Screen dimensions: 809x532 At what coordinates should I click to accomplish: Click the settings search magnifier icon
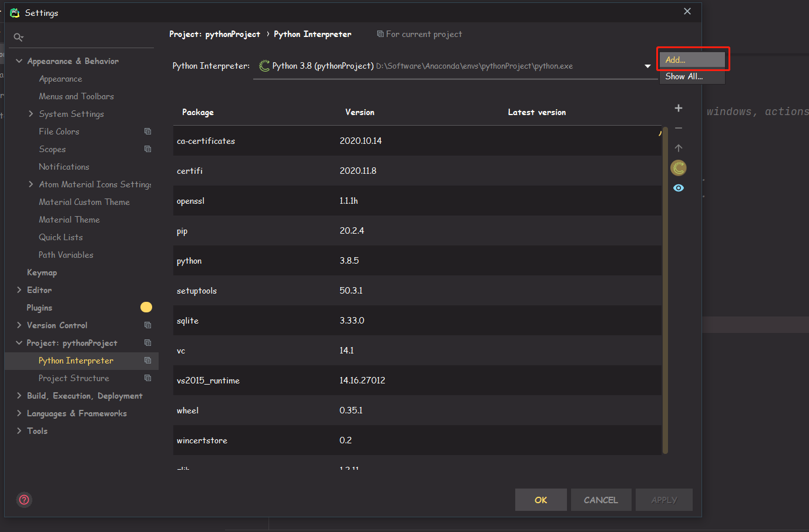(18, 37)
